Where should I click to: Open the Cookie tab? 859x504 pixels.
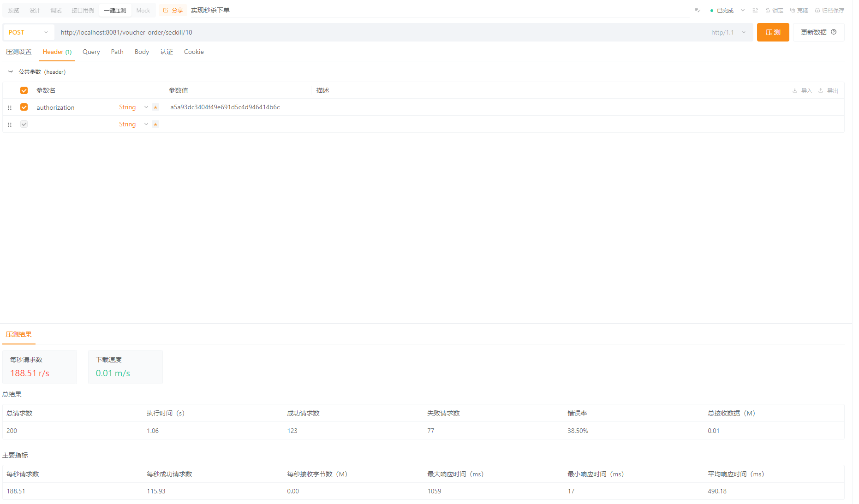[x=194, y=52]
